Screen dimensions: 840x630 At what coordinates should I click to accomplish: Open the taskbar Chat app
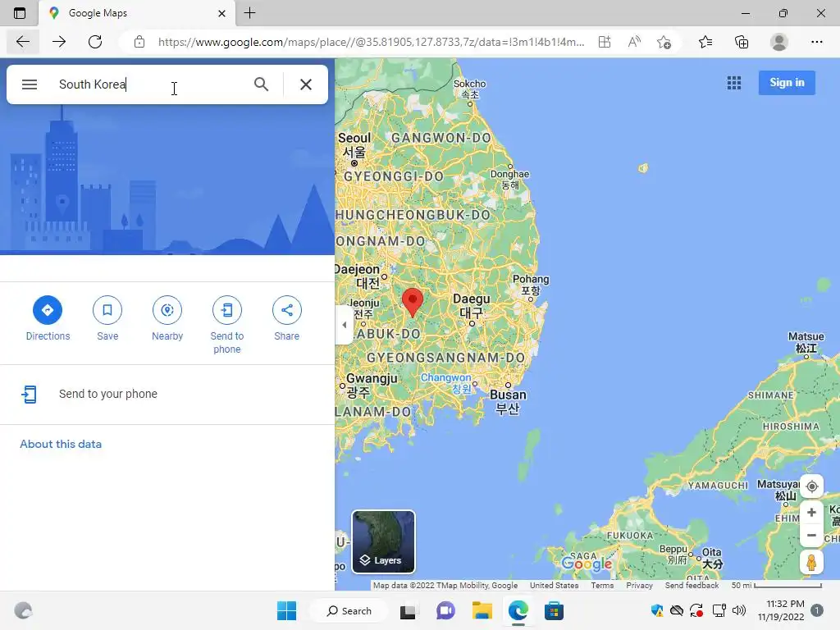[x=445, y=610]
